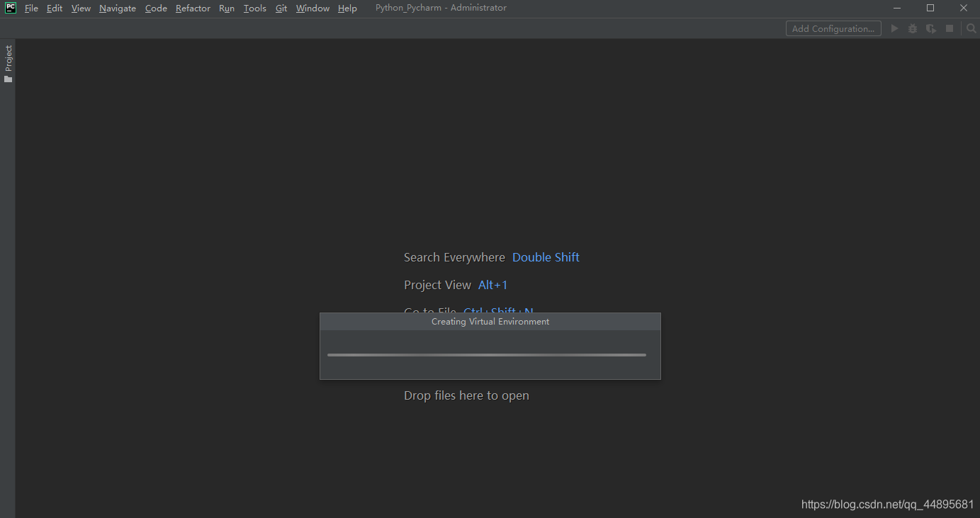This screenshot has height=518, width=980.
Task: Open the Navigate menu
Action: click(118, 9)
